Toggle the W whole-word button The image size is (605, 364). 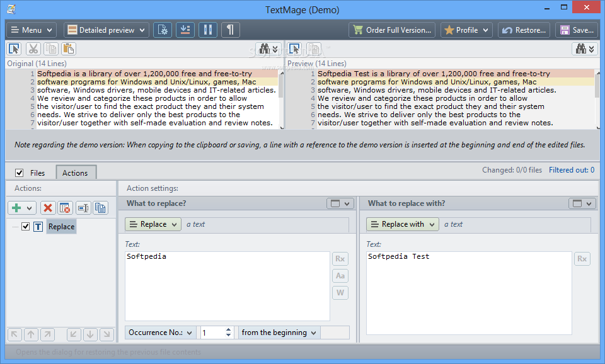coord(340,293)
